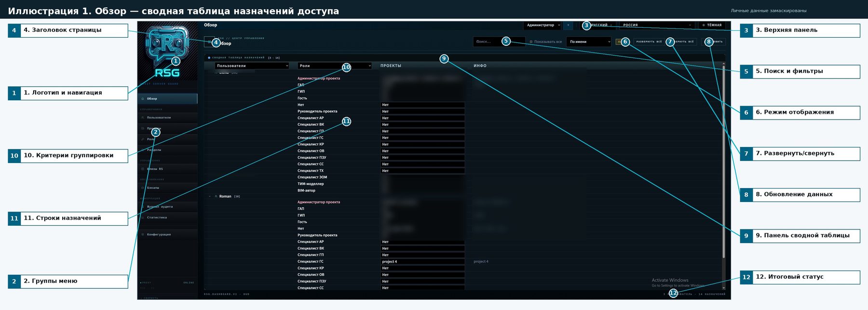Click the Конфигурация sidebar icon
Viewport: 868px width, 310px height.
(143, 234)
